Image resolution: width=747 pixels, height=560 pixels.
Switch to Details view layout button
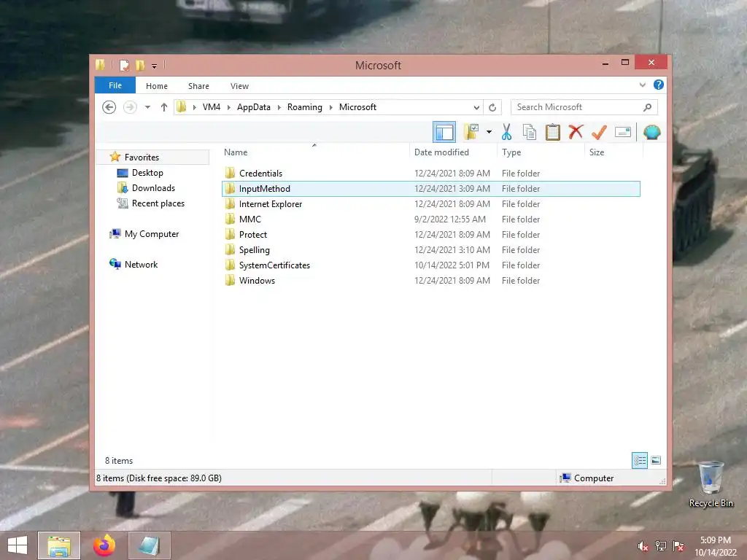[x=639, y=460]
